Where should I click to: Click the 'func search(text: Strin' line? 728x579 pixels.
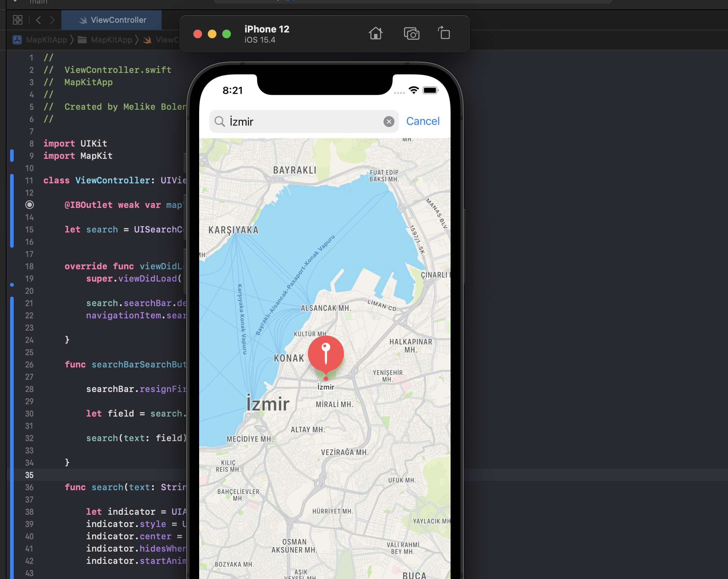(x=126, y=487)
